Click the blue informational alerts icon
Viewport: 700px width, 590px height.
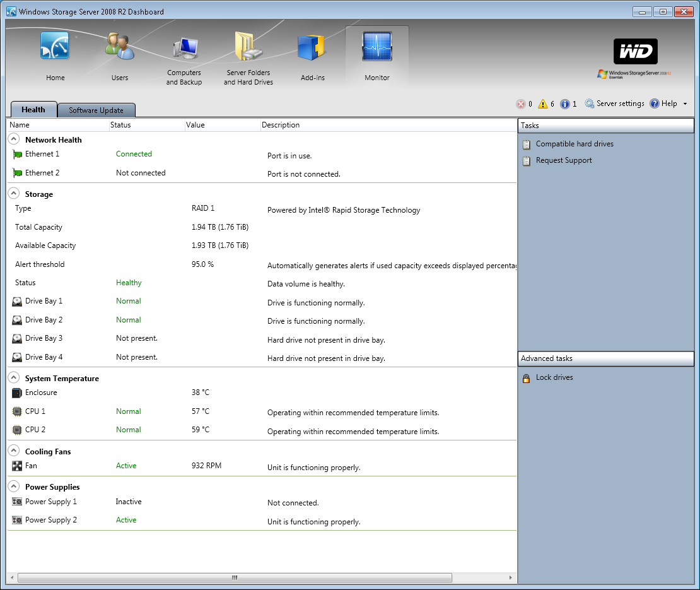point(565,104)
